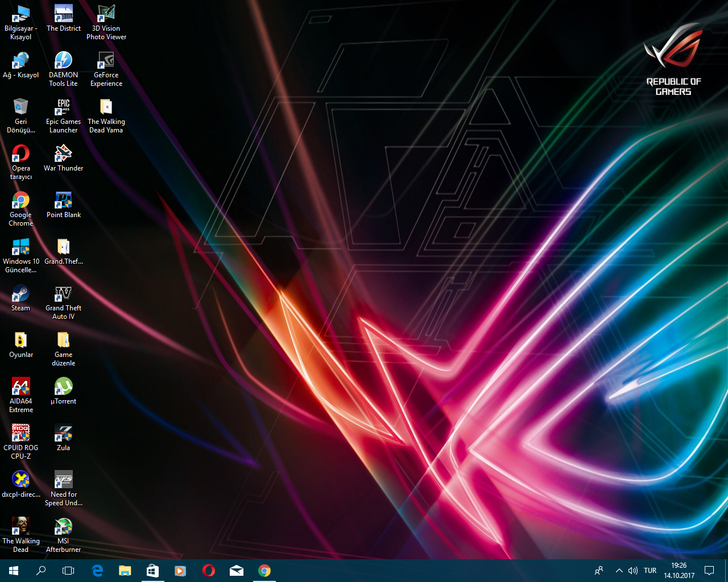Open the Mail app in taskbar
This screenshot has height=582, width=728.
point(236,571)
